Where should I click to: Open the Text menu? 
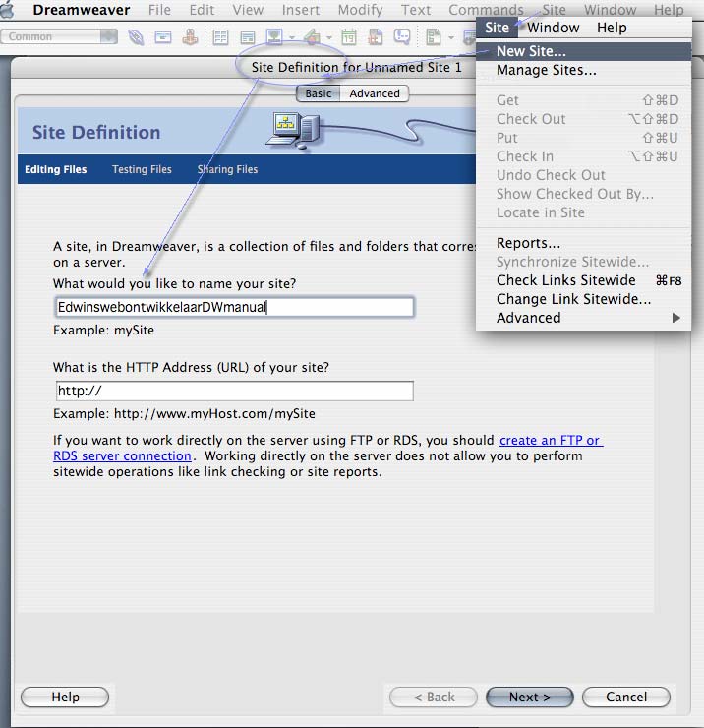click(416, 10)
